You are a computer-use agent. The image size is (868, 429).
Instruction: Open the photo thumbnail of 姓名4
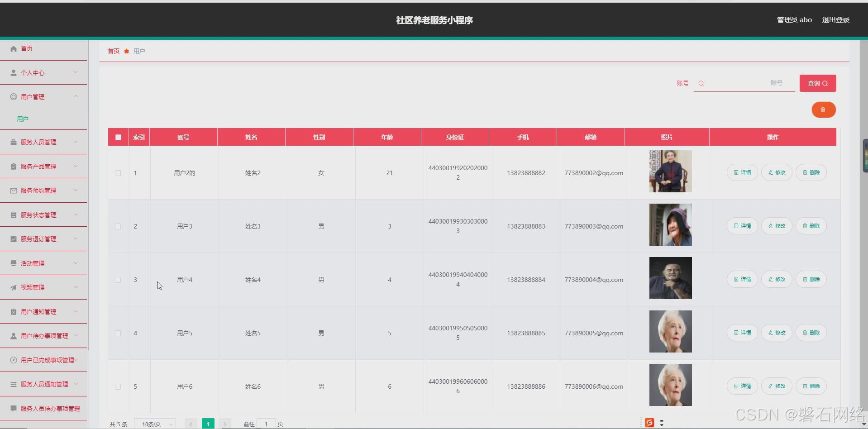670,278
